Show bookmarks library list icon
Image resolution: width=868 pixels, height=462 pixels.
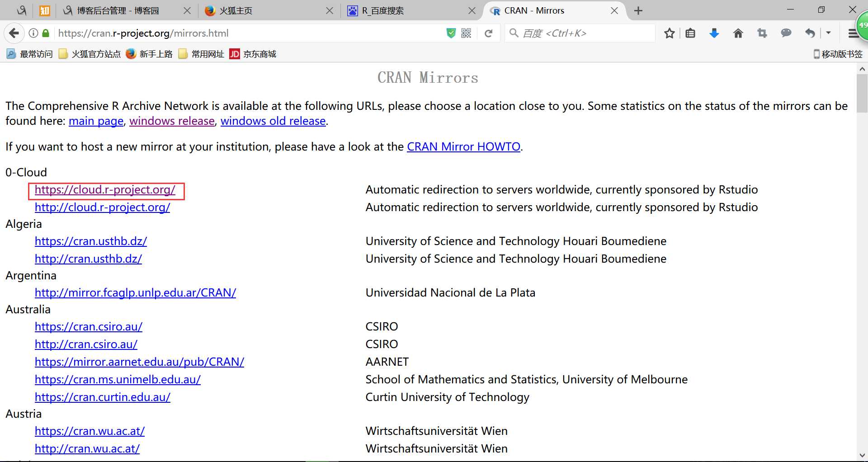pyautogui.click(x=690, y=33)
